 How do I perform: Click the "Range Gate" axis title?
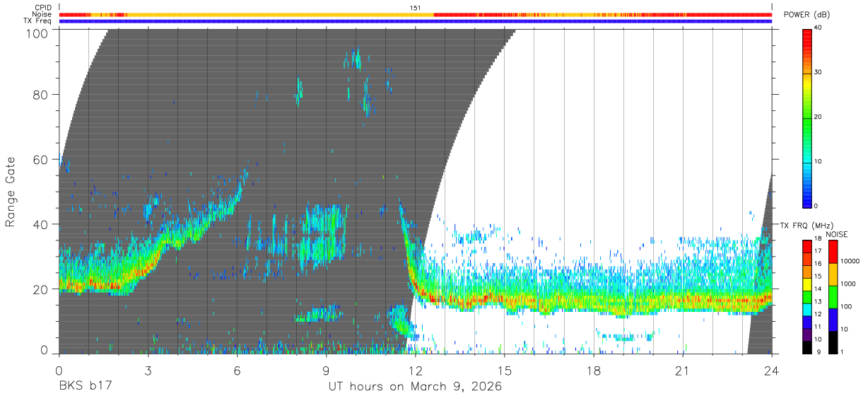(11, 192)
